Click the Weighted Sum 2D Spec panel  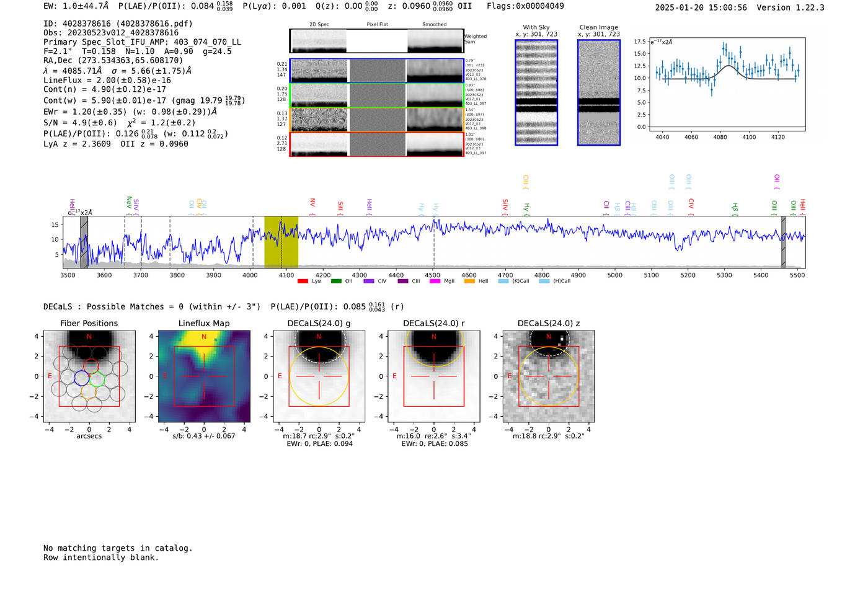[x=318, y=40]
